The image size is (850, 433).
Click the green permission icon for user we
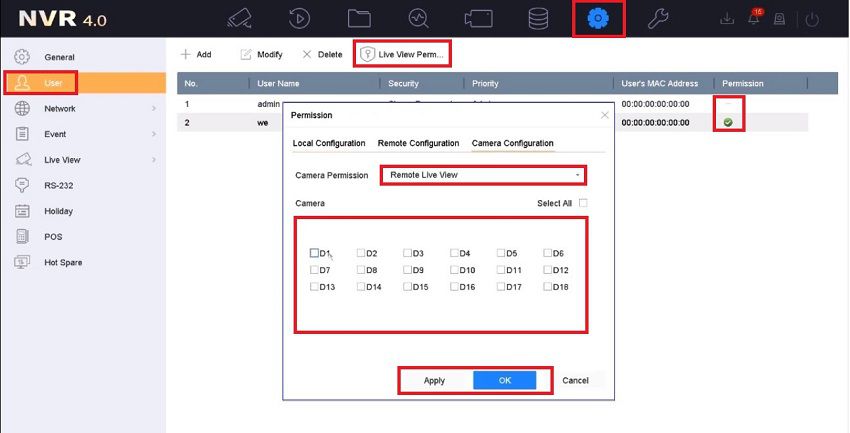tap(728, 122)
